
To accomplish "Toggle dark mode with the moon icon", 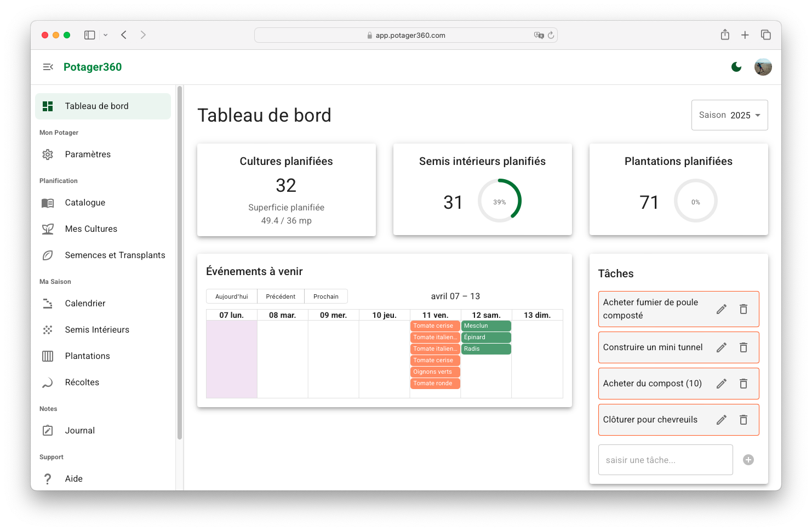I will click(736, 67).
